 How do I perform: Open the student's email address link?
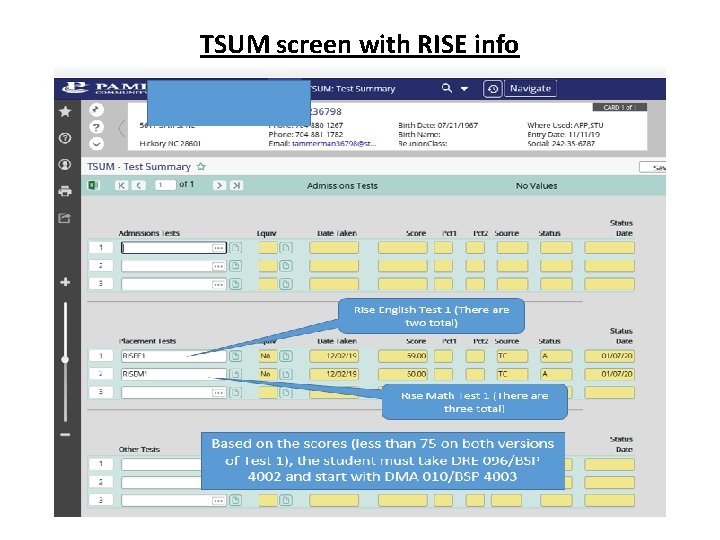(x=334, y=144)
